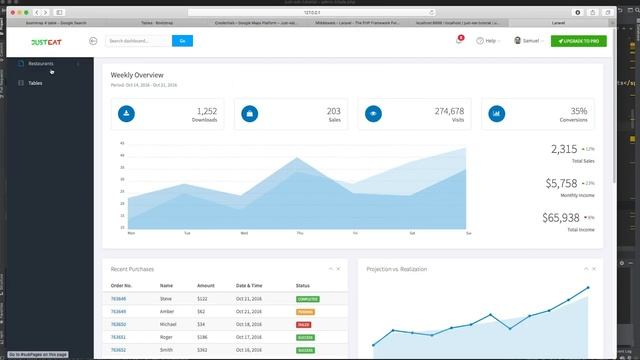The width and height of the screenshot is (640, 360).
Task: Click the Visits eye circle icon
Action: click(x=373, y=113)
